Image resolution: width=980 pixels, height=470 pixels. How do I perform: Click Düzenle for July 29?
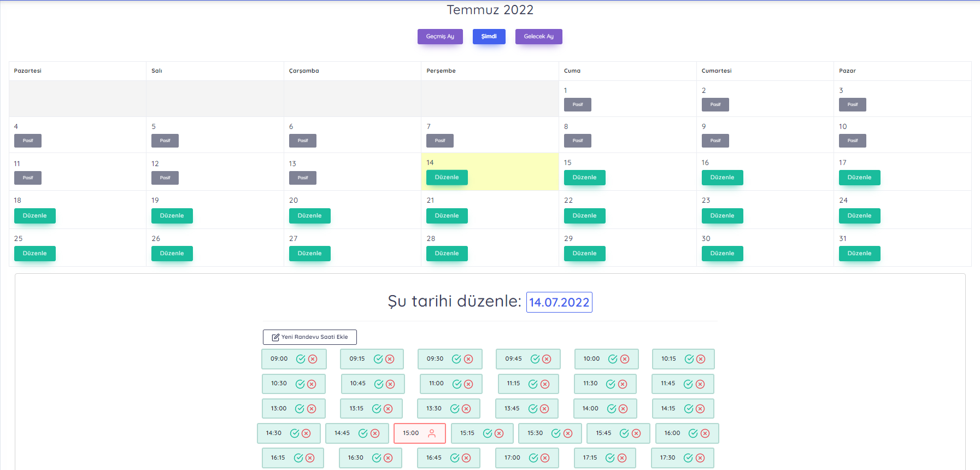(x=585, y=254)
